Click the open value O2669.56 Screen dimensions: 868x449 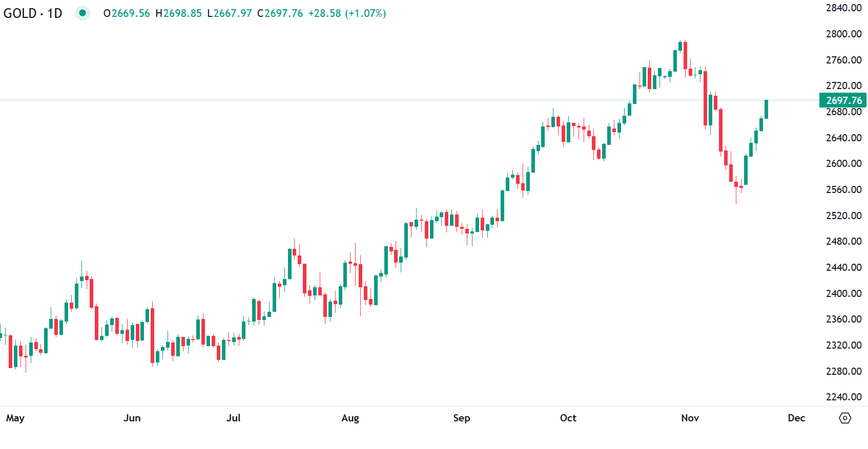pos(127,13)
